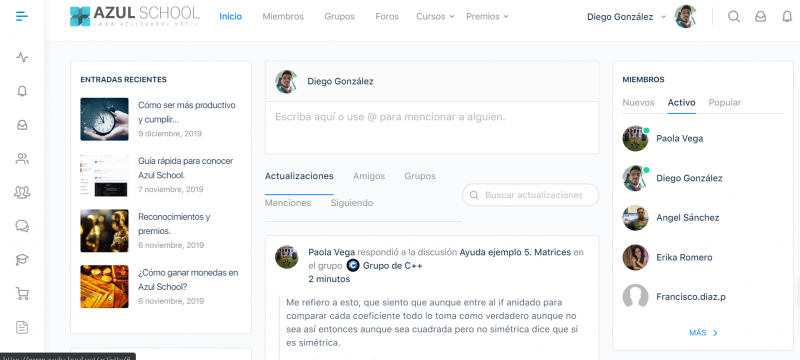This screenshot has width=800, height=360.
Task: Click the arrow icon next to MÁS
Action: click(715, 333)
